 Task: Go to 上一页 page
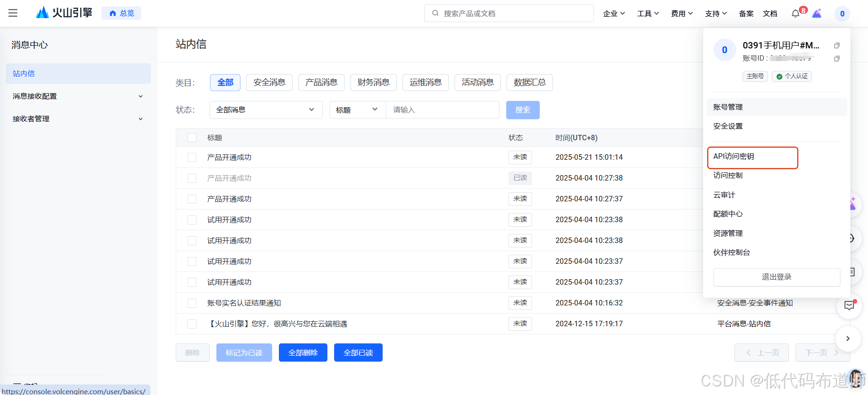[x=762, y=352]
